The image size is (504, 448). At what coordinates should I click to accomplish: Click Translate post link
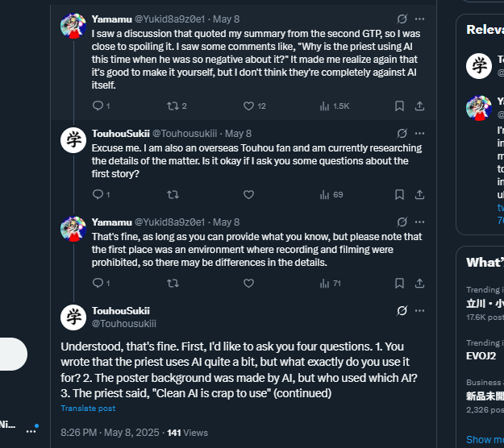coord(88,409)
